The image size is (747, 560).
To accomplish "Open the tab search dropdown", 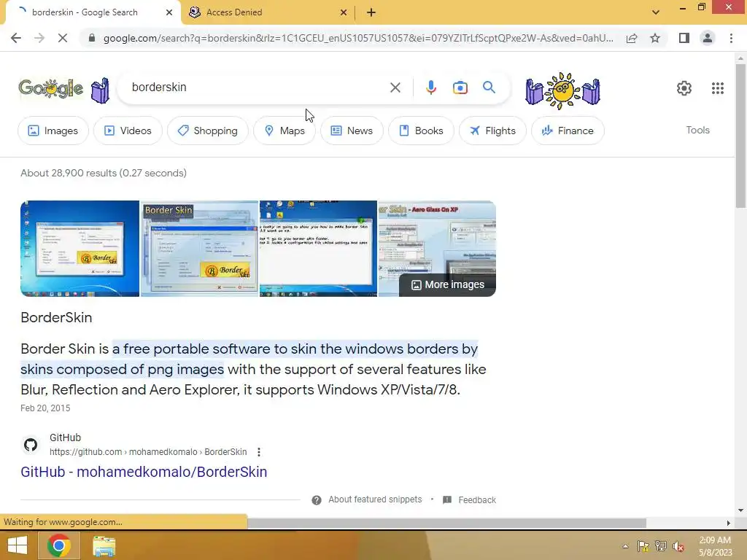I will coord(656,12).
